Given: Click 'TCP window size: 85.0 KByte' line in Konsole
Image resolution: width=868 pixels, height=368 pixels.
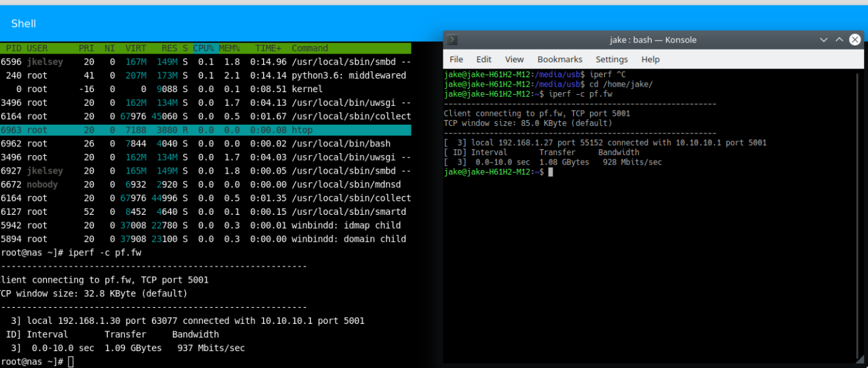Looking at the screenshot, I should 528,123.
